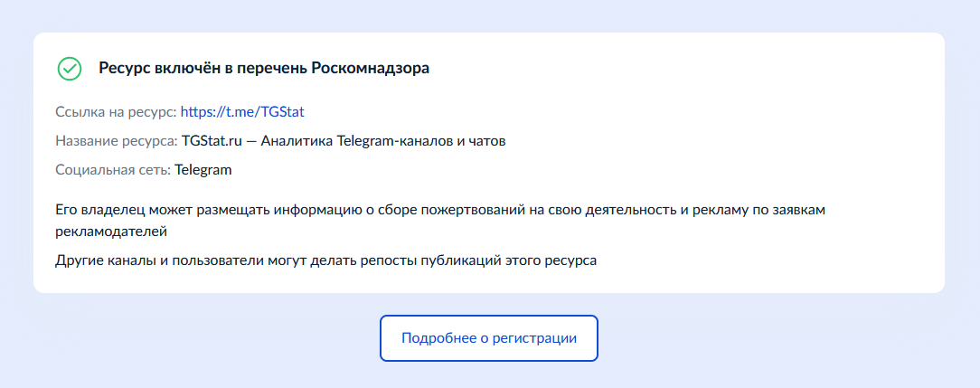This screenshot has height=388, width=980.
Task: Select the Telegram social network value
Action: (203, 170)
